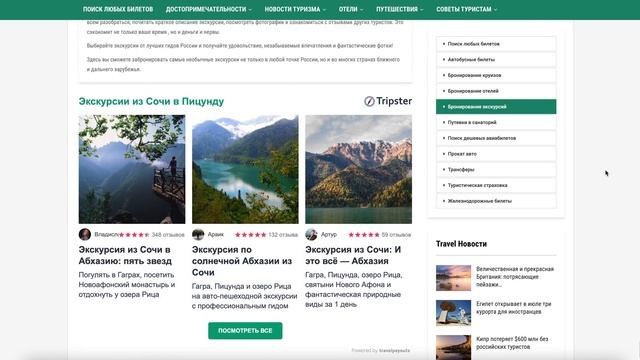Screen dimensions: 640x360
Task: Select sidebar item Прокат авто
Action: [x=496, y=154]
